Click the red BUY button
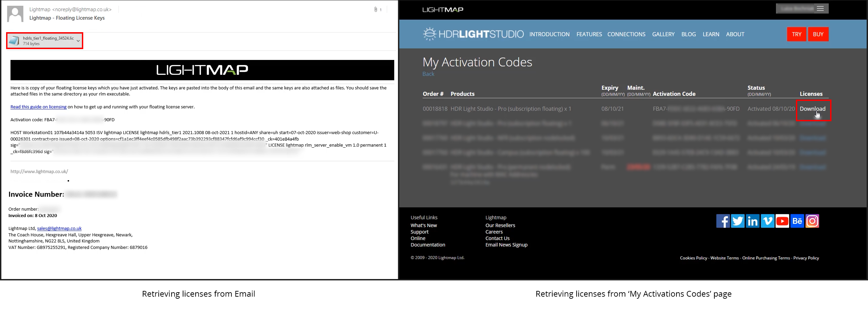This screenshot has width=868, height=319. tap(818, 34)
